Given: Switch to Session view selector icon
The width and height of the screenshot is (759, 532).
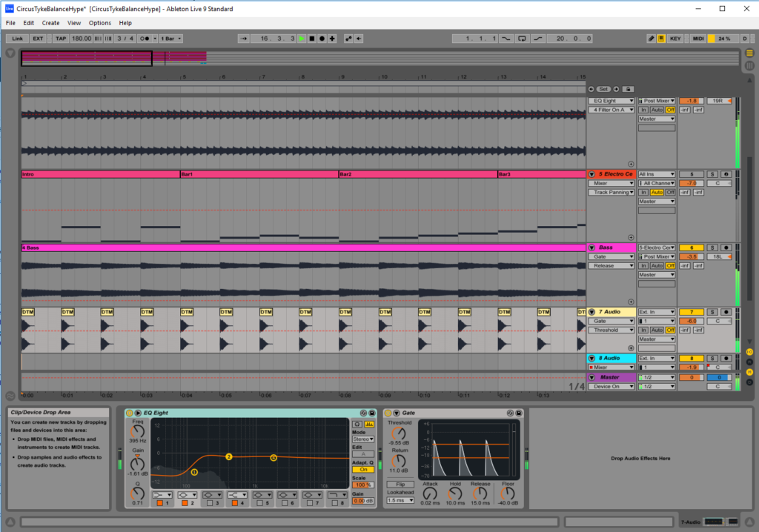Looking at the screenshot, I should tap(749, 65).
